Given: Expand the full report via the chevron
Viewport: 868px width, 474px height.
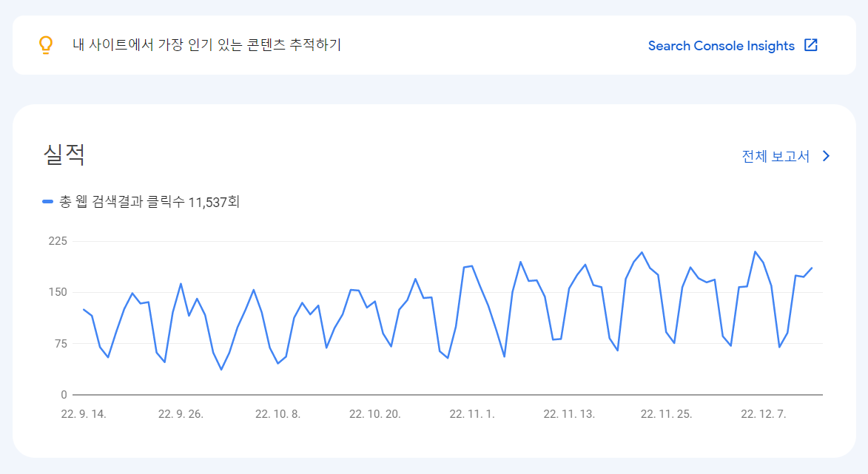Looking at the screenshot, I should point(826,156).
